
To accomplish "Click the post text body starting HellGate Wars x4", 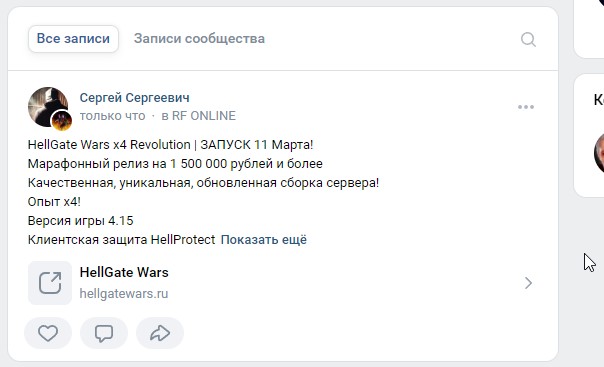I will tap(203, 192).
